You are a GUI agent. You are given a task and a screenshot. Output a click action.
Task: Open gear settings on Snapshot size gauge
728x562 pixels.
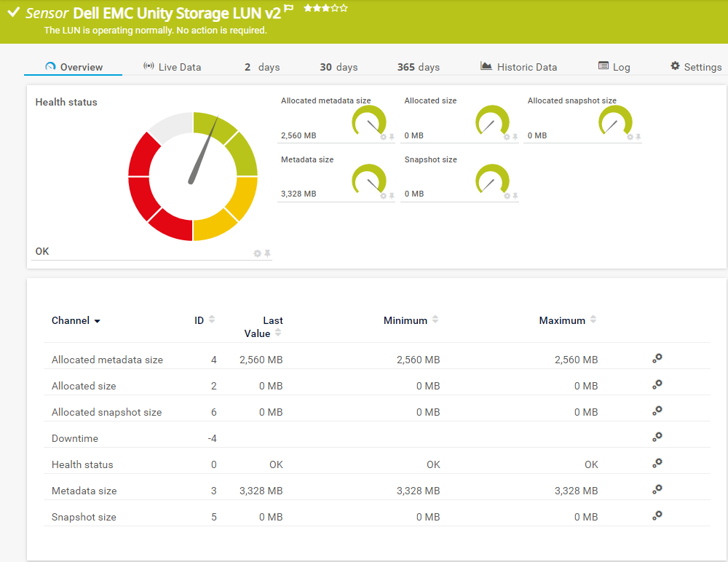click(x=507, y=195)
